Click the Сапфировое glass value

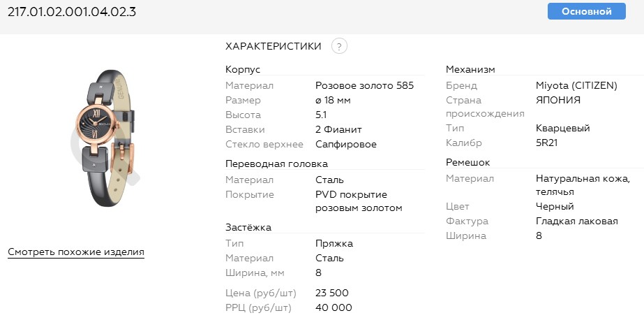(346, 144)
